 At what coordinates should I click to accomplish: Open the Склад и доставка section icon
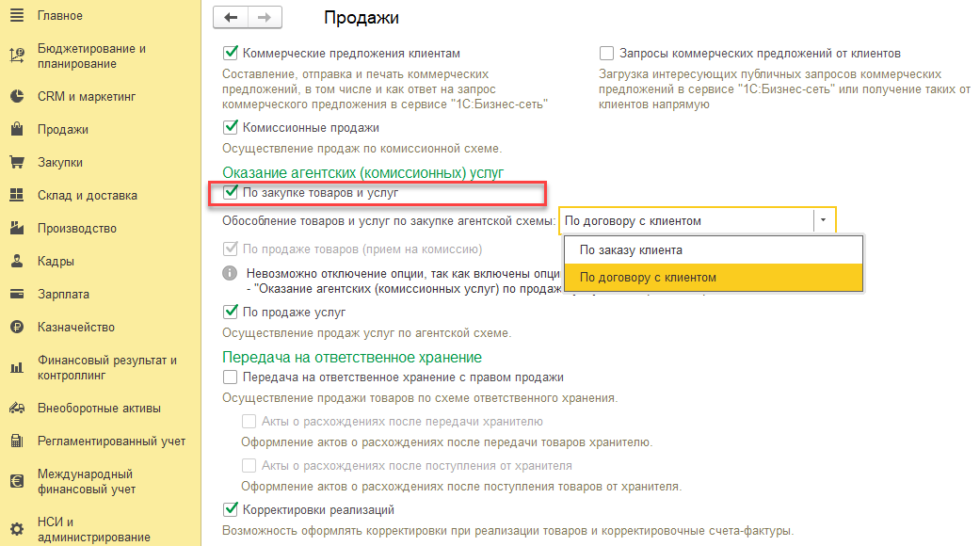tap(16, 194)
